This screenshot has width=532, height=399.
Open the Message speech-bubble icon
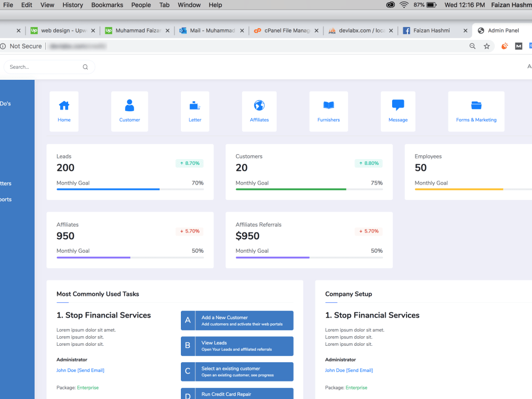point(398,105)
